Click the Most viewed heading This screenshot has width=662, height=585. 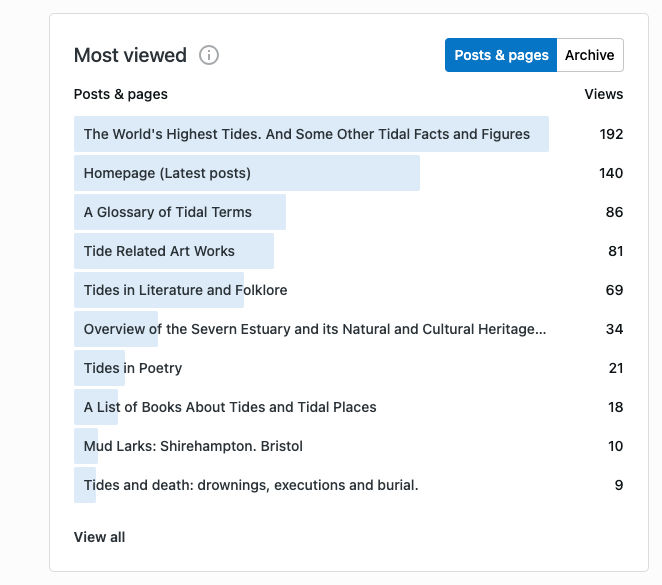(x=130, y=55)
